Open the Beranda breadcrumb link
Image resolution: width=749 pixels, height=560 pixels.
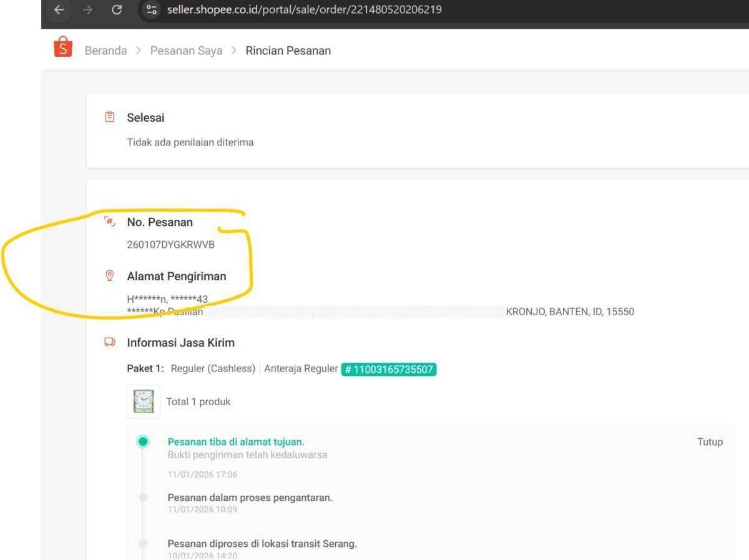(x=105, y=51)
